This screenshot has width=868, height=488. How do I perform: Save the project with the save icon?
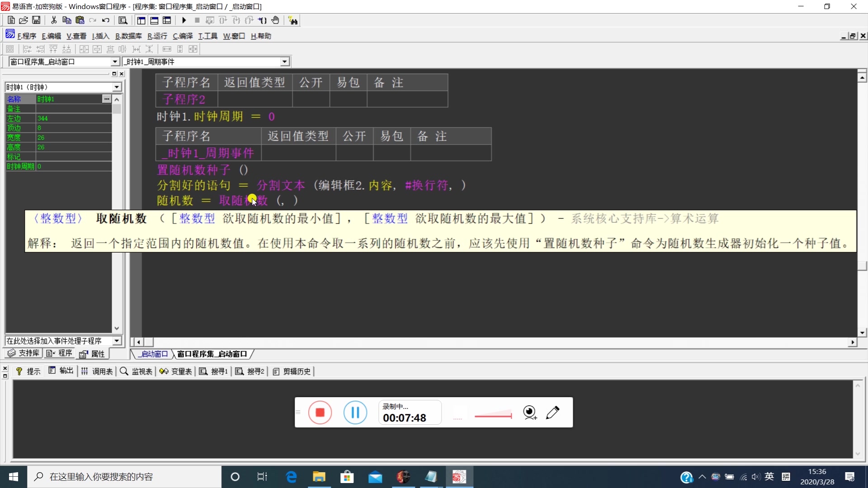coord(36,20)
